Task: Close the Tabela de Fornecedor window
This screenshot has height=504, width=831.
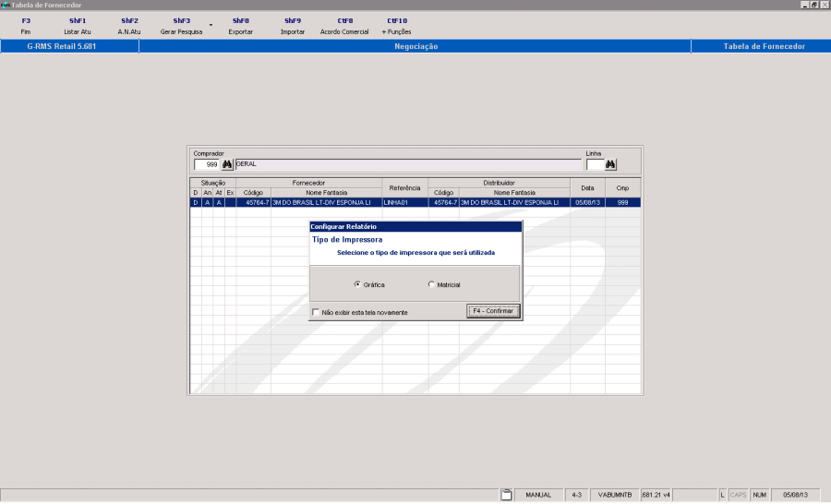Action: 825,5
